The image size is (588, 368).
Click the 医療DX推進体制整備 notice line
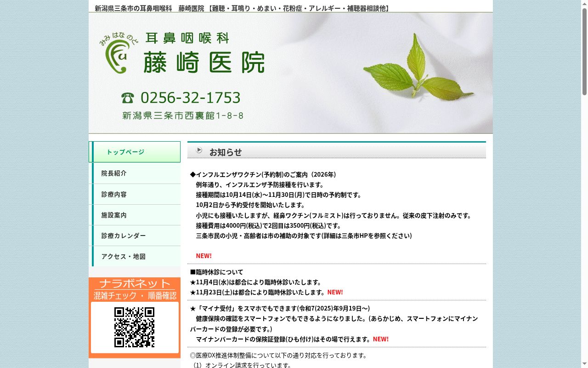tap(278, 355)
